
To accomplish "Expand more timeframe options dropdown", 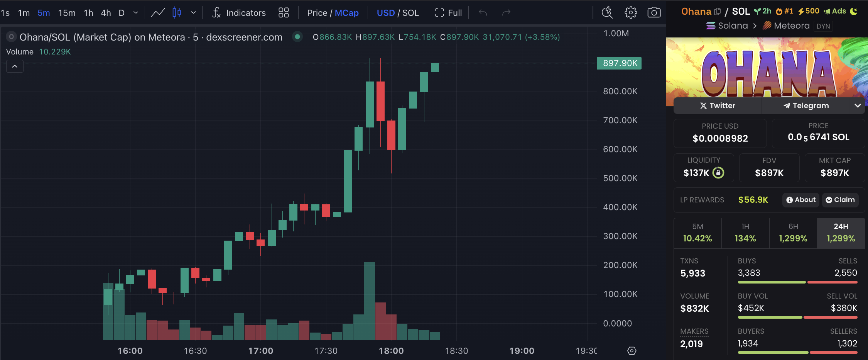I will pyautogui.click(x=136, y=13).
